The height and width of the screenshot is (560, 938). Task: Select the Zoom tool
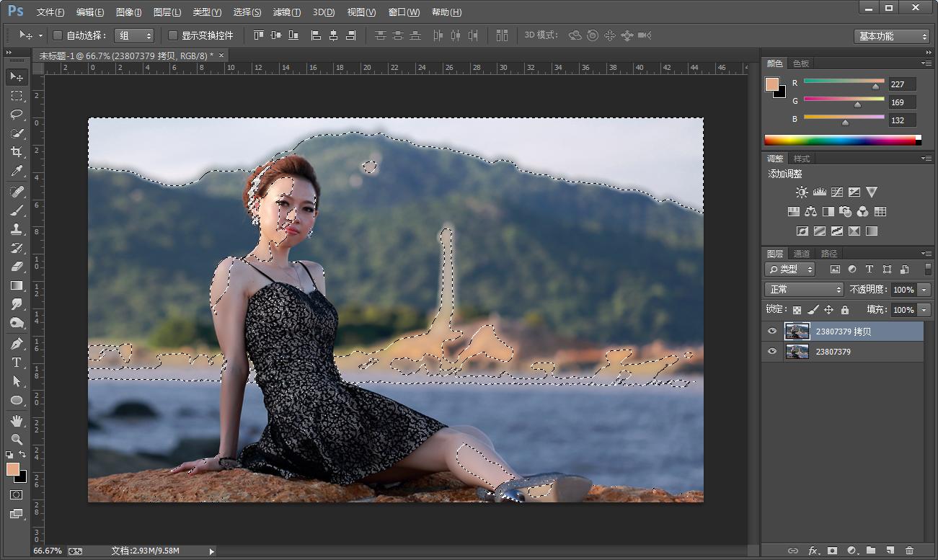(x=16, y=439)
